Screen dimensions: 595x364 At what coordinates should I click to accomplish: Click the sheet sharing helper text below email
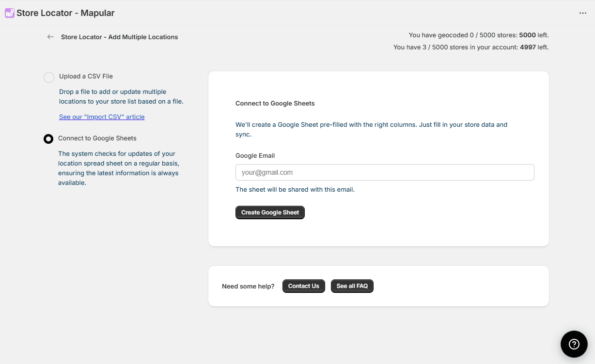(x=295, y=189)
